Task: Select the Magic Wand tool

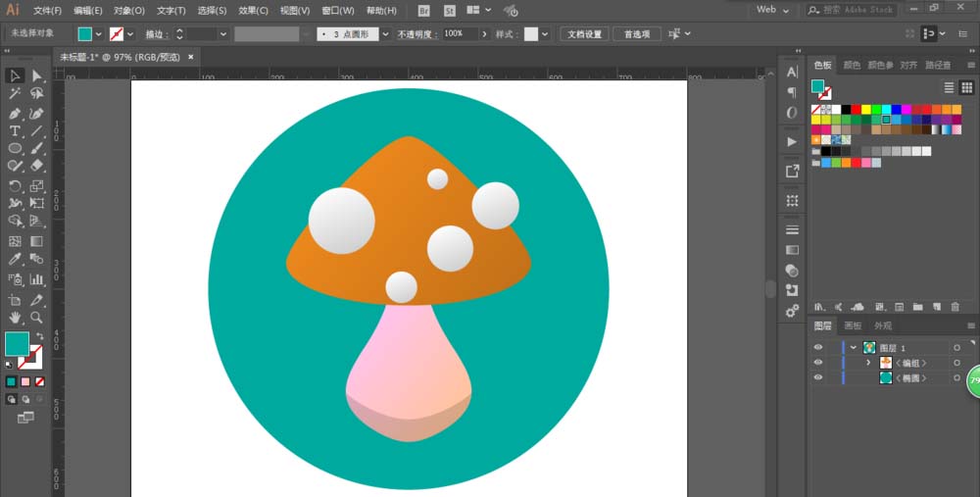Action: (x=15, y=94)
